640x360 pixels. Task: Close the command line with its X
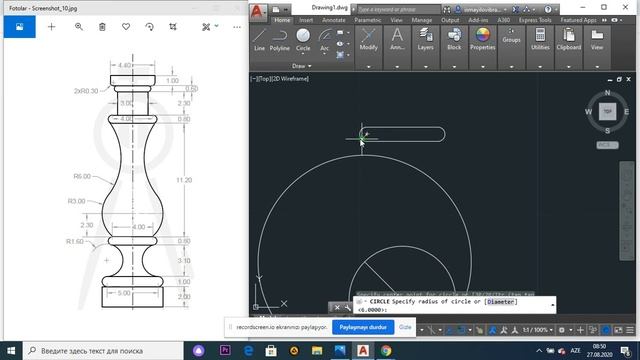tap(337, 307)
